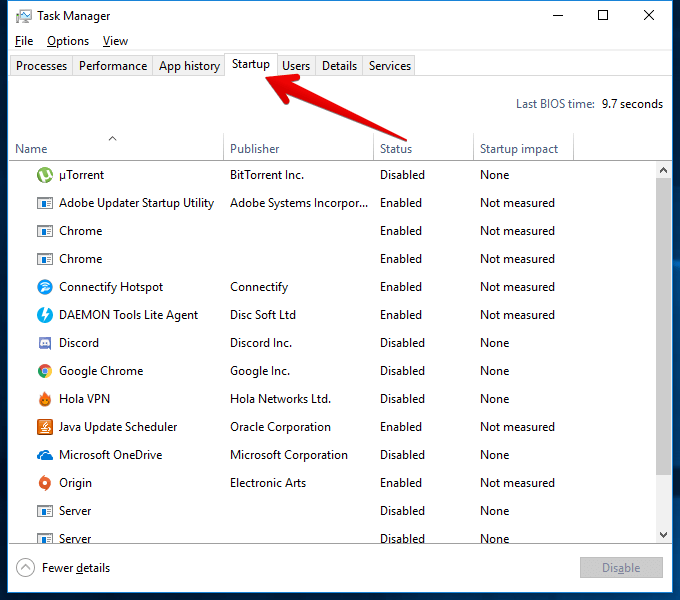This screenshot has width=680, height=600.
Task: Open the Options menu
Action: click(68, 41)
